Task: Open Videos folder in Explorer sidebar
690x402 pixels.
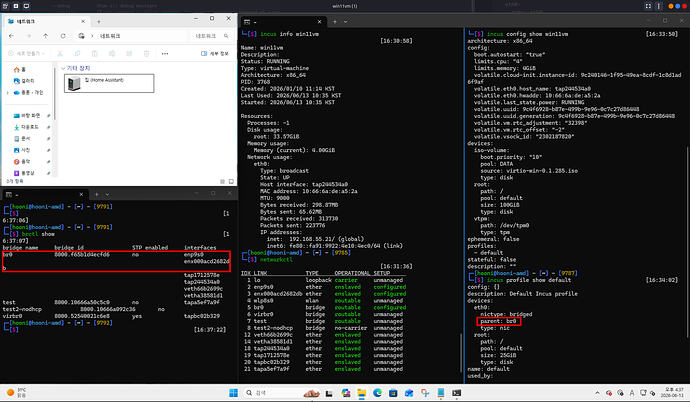Action: 24,173
